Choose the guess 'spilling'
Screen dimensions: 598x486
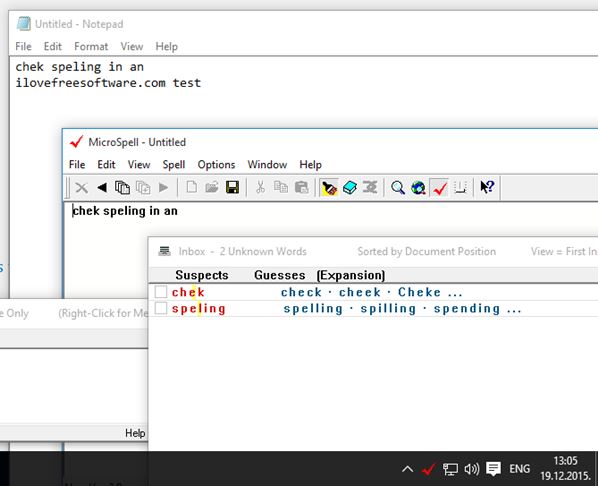pyautogui.click(x=388, y=308)
